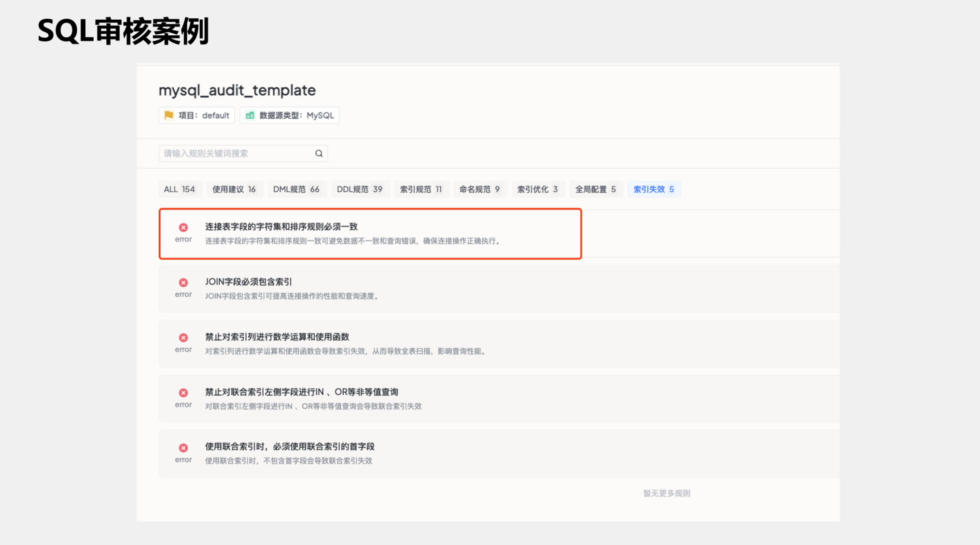Select the 索引规范 filter tab
Viewport: 980px width, 545px height.
click(x=421, y=189)
